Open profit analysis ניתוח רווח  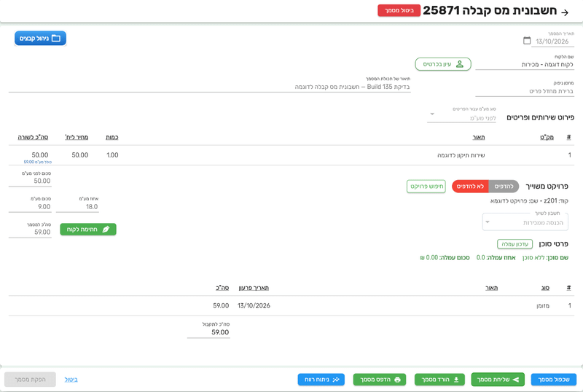[321, 380]
